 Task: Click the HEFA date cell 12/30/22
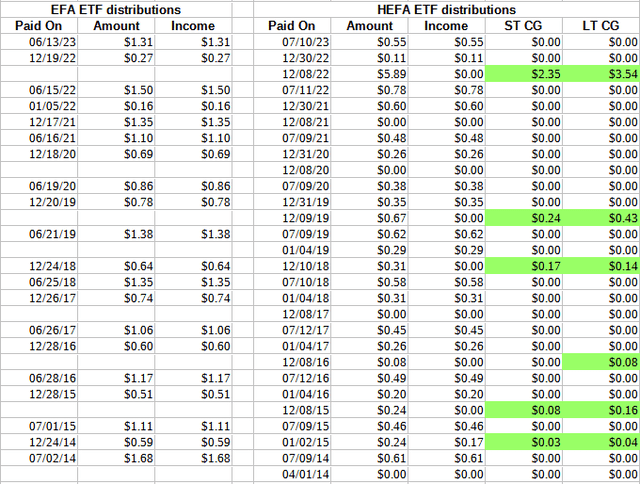pyautogui.click(x=292, y=58)
